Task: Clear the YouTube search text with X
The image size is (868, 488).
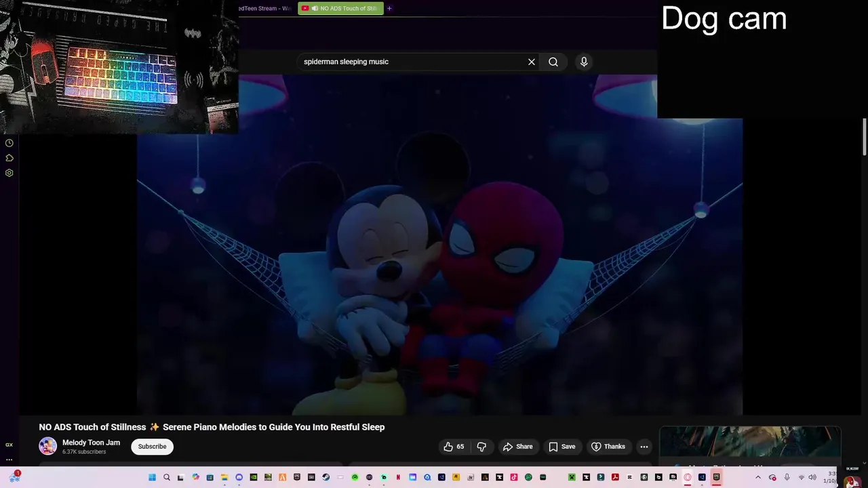Action: 532,62
